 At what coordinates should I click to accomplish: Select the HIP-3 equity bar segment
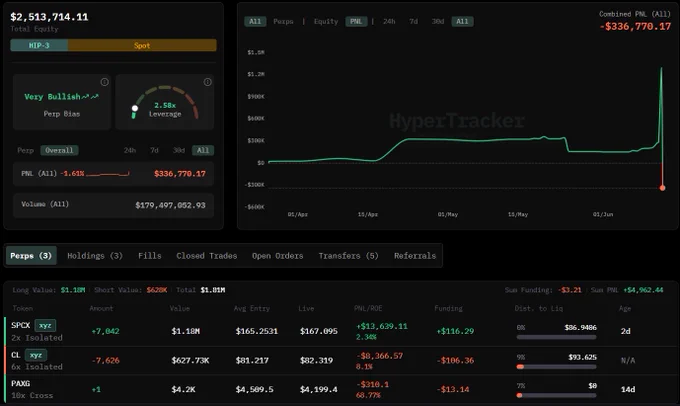(39, 45)
